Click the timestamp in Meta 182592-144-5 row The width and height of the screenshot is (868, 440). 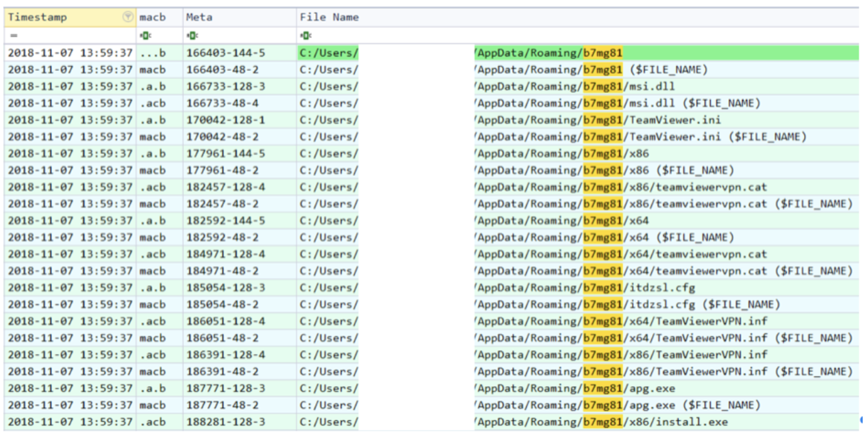(70, 221)
